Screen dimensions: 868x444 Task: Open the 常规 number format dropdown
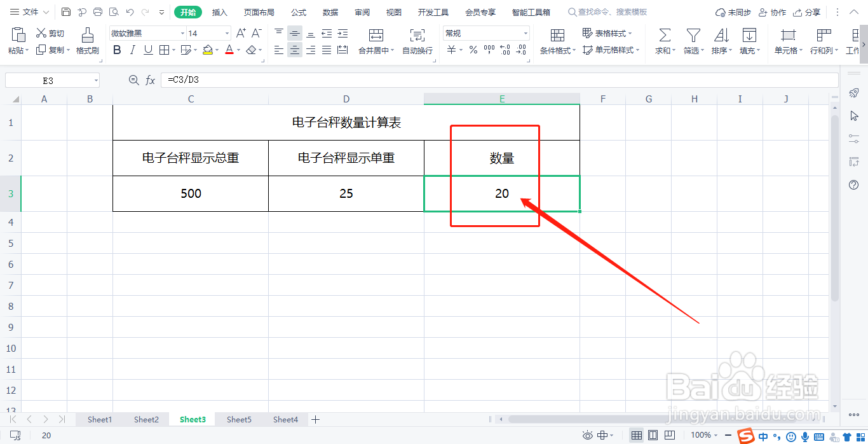coord(525,32)
